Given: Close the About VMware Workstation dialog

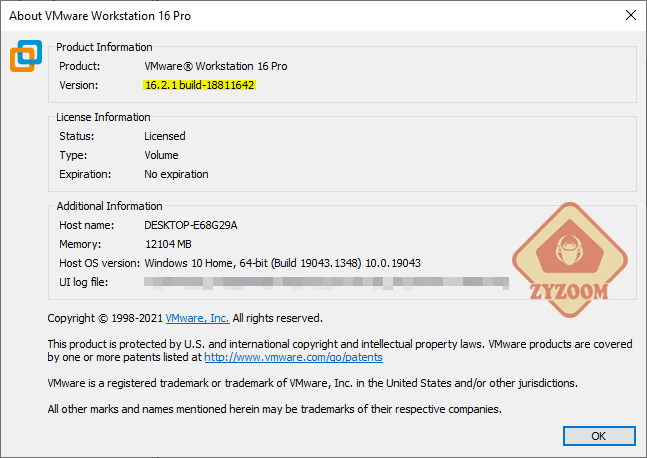Looking at the screenshot, I should click(630, 16).
